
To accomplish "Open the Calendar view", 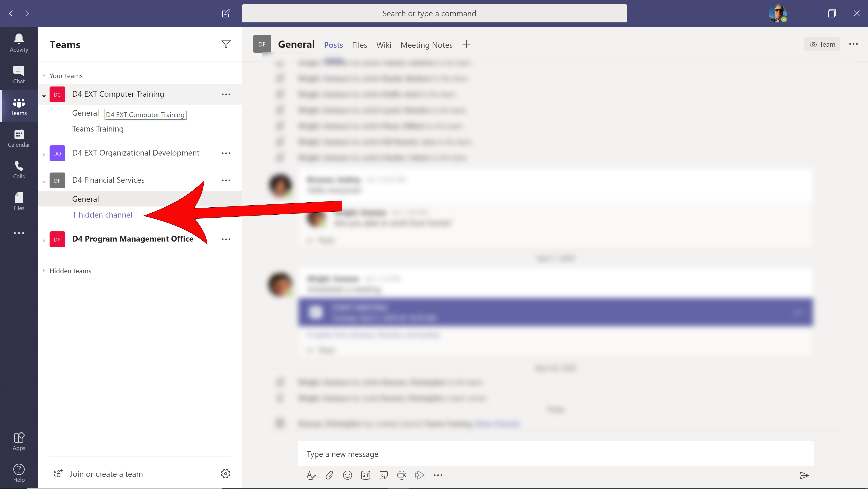I will [19, 138].
